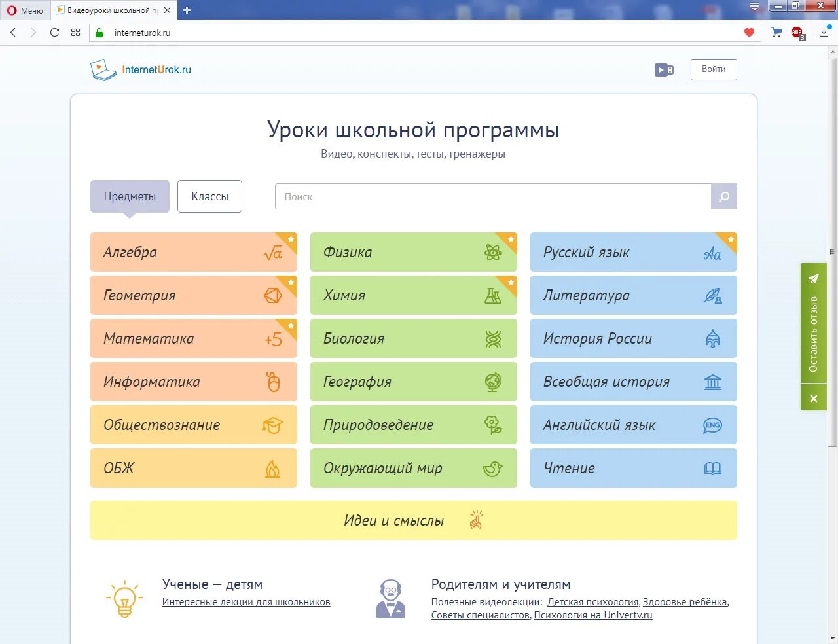This screenshot has width=838, height=644.
Task: Click the lightbulb icon near Ученые — детям
Action: pos(124,598)
